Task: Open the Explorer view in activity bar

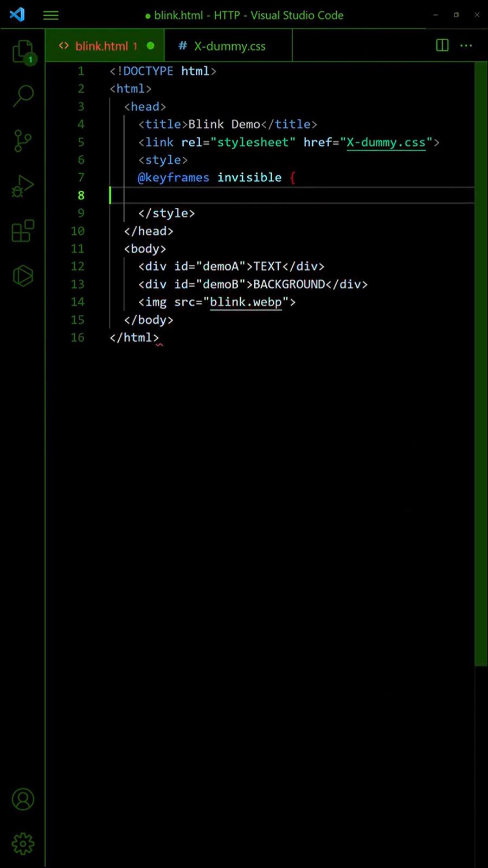Action: [23, 52]
